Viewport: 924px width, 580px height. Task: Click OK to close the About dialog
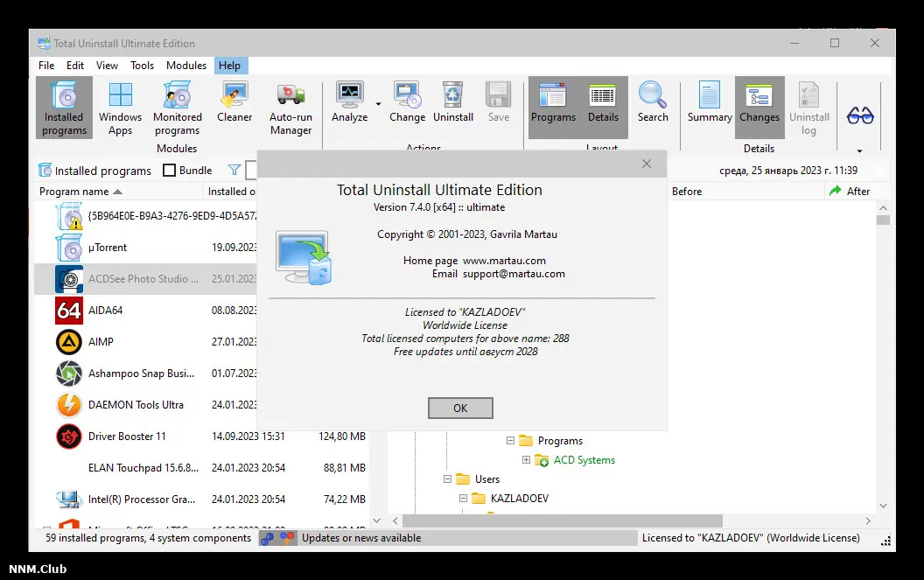tap(459, 408)
